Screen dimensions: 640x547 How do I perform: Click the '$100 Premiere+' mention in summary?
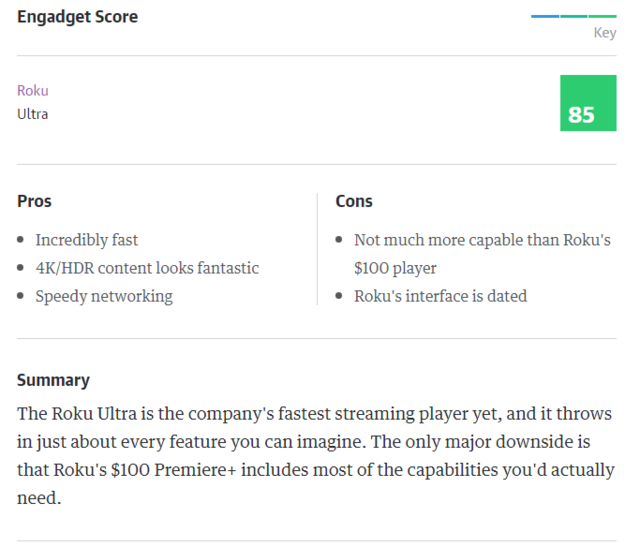(173, 470)
